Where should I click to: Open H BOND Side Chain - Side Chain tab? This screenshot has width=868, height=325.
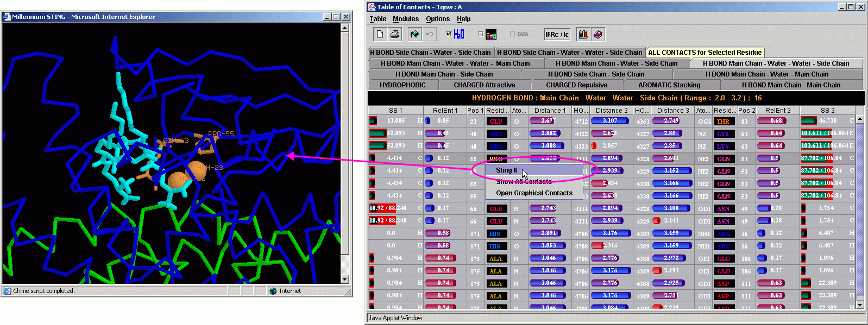596,74
